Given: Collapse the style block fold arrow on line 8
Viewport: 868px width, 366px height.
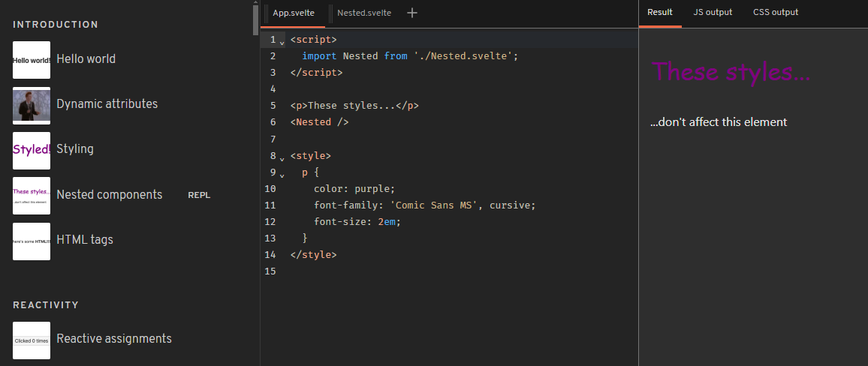Looking at the screenshot, I should 282,158.
